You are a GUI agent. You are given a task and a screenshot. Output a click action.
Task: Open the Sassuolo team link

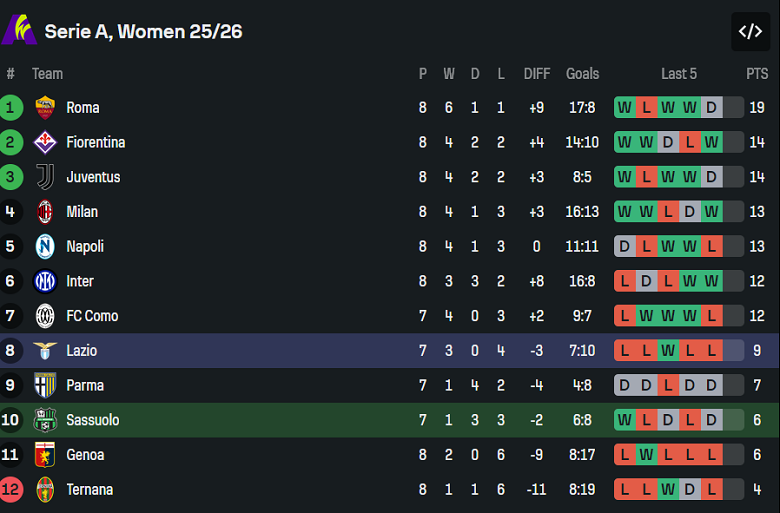tap(93, 420)
